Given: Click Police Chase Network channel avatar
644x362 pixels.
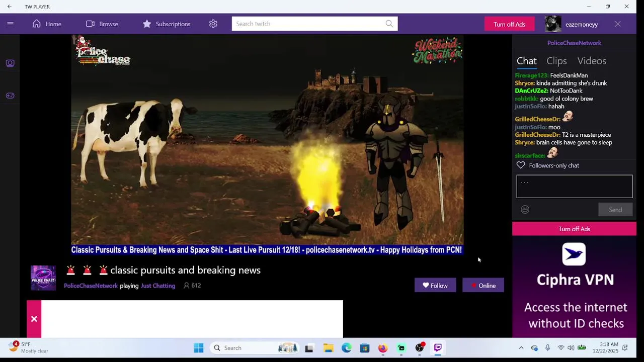Looking at the screenshot, I should tap(43, 278).
